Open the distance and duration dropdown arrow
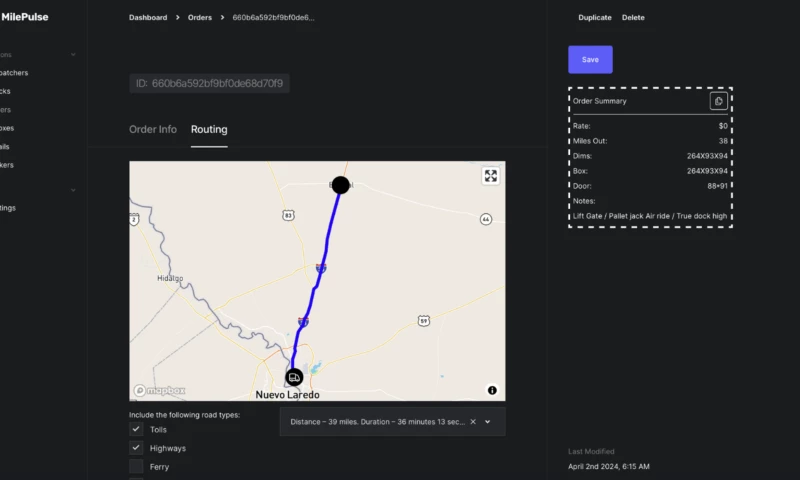Screen dimensions: 800x480 (488, 422)
